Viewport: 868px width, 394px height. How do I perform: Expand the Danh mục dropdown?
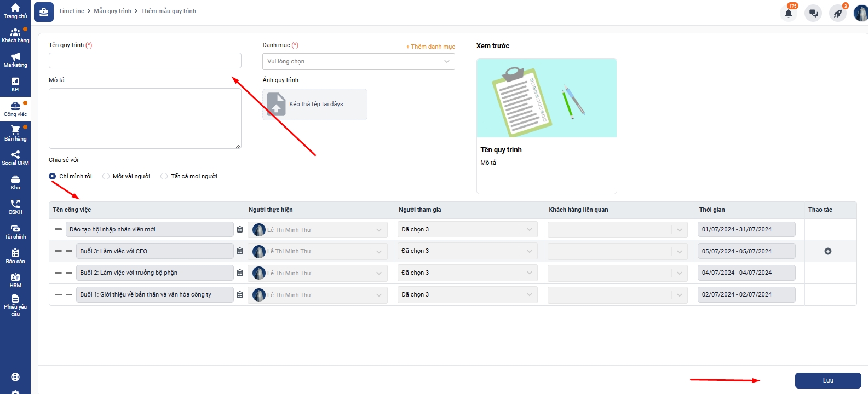(358, 61)
